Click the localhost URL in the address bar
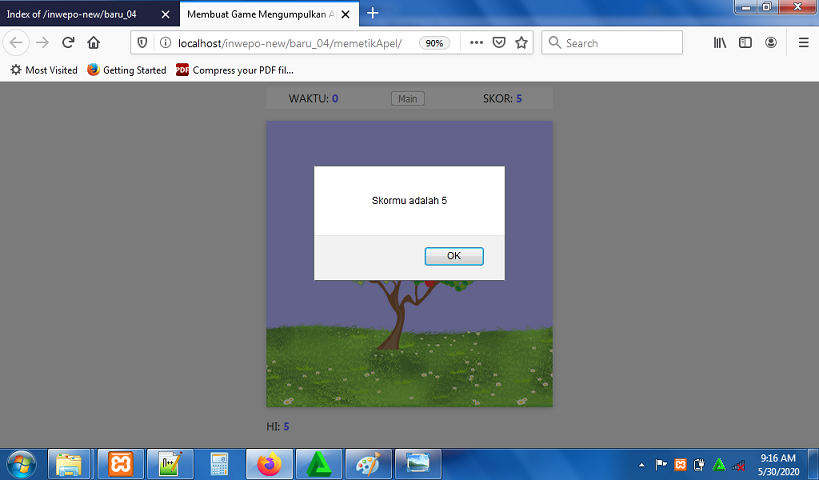The image size is (819, 480). click(290, 43)
